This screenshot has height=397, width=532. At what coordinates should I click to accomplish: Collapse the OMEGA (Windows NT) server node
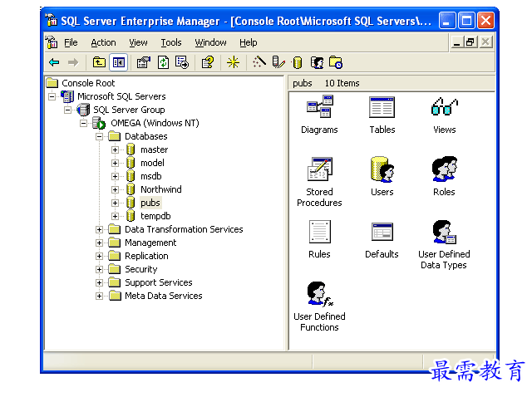(x=83, y=123)
